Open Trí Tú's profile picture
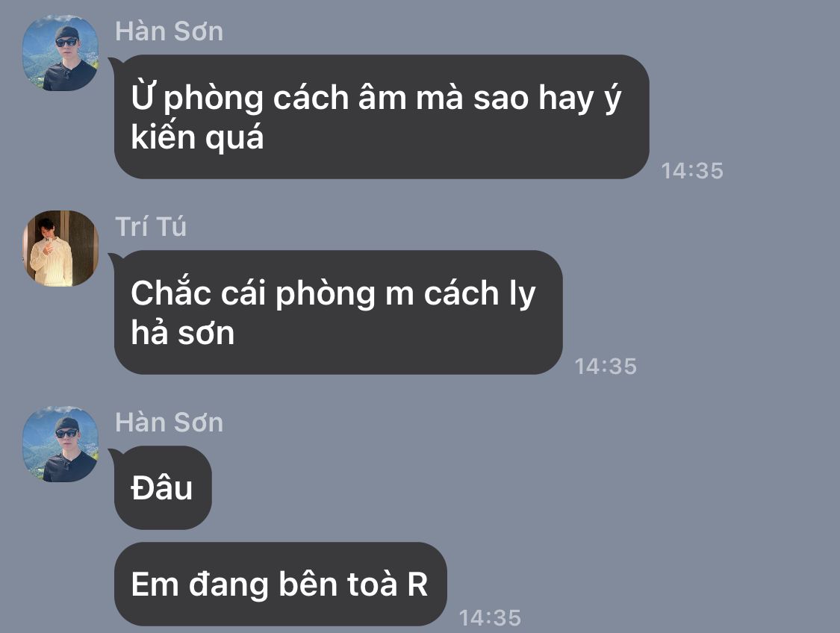840x633 pixels. (x=60, y=249)
